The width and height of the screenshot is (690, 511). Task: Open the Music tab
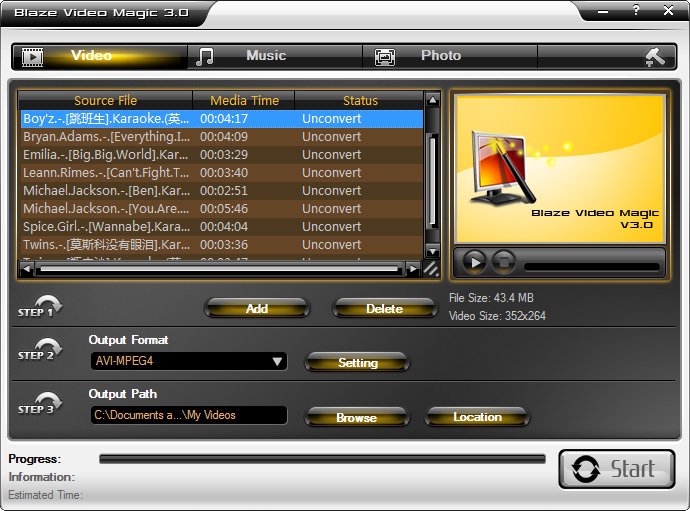click(275, 56)
